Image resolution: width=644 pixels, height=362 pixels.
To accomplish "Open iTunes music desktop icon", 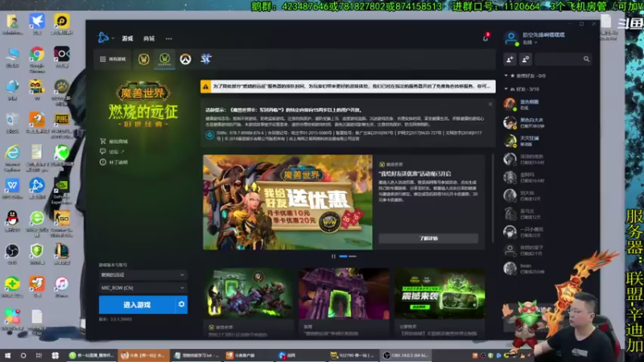I will pos(62,287).
